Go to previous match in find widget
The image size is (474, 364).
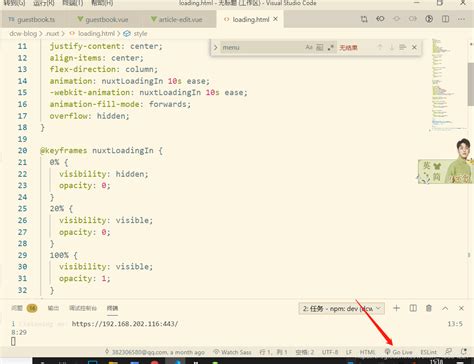380,47
